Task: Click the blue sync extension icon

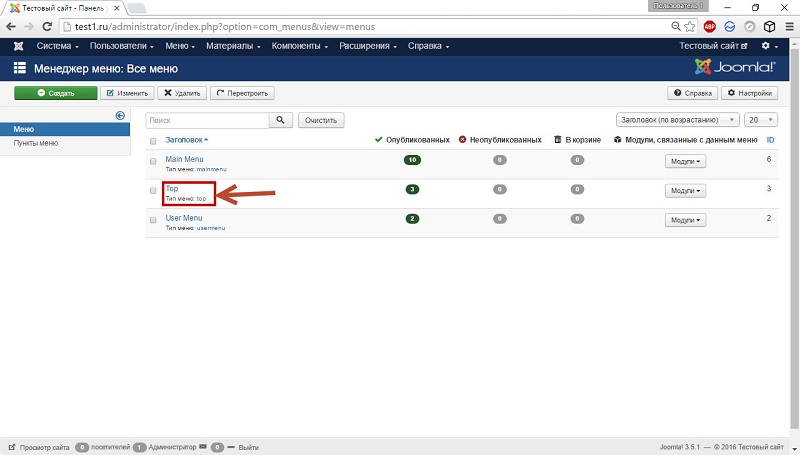Action: coord(730,27)
